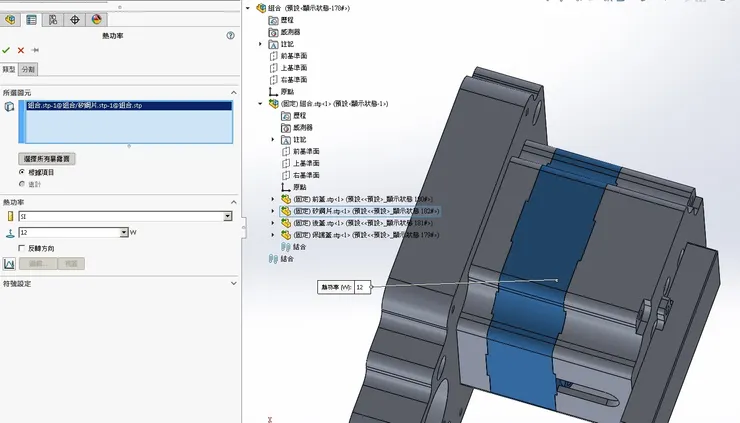Click the 檢視 button

[71, 263]
